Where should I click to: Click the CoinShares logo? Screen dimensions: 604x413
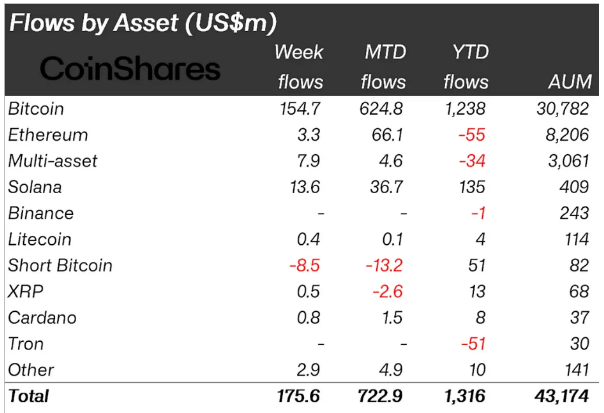(130, 69)
